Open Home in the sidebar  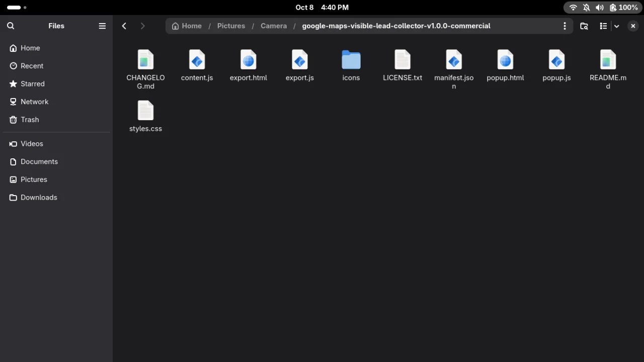click(56, 48)
